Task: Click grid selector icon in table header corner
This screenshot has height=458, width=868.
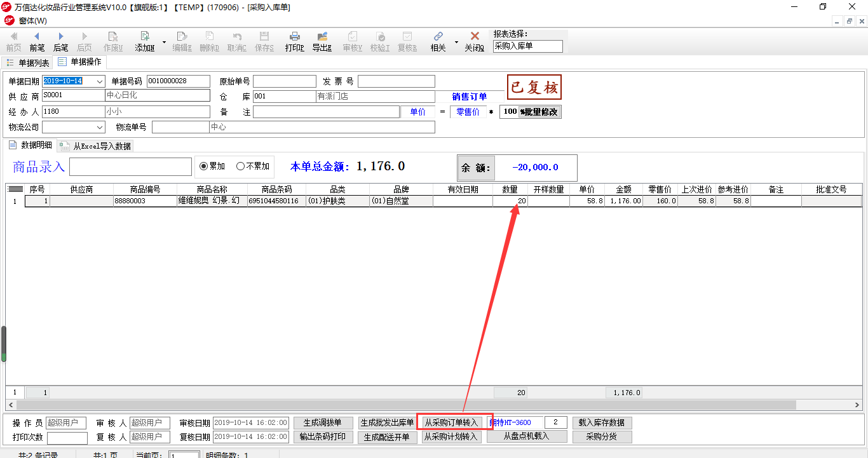Action: [15, 189]
